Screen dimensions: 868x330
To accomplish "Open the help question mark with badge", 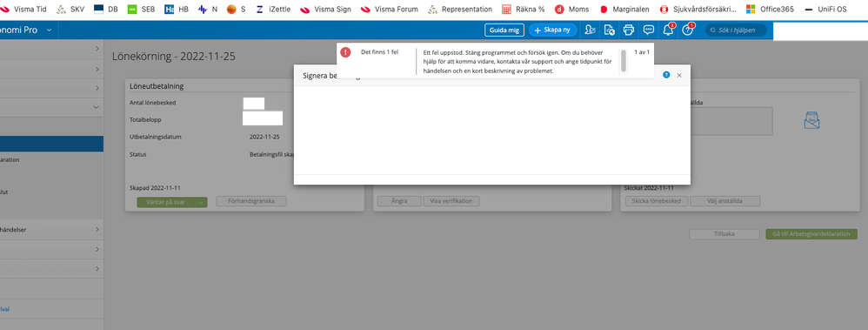I will click(688, 30).
